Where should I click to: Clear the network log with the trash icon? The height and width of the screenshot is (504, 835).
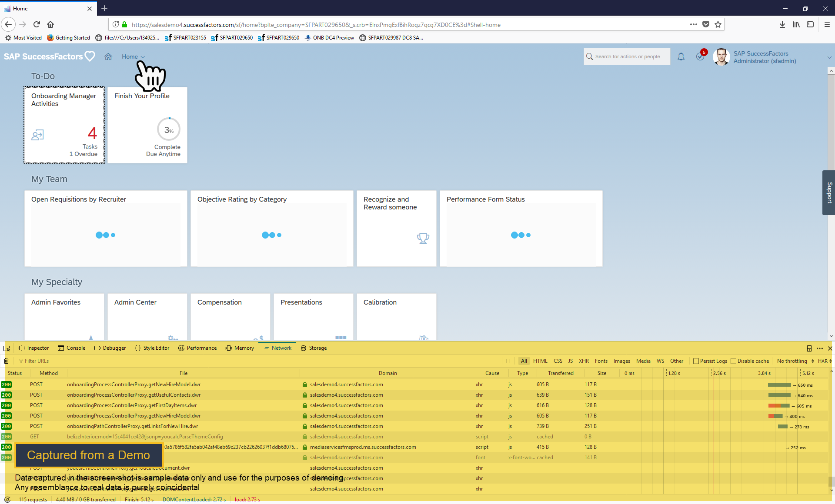click(6, 361)
